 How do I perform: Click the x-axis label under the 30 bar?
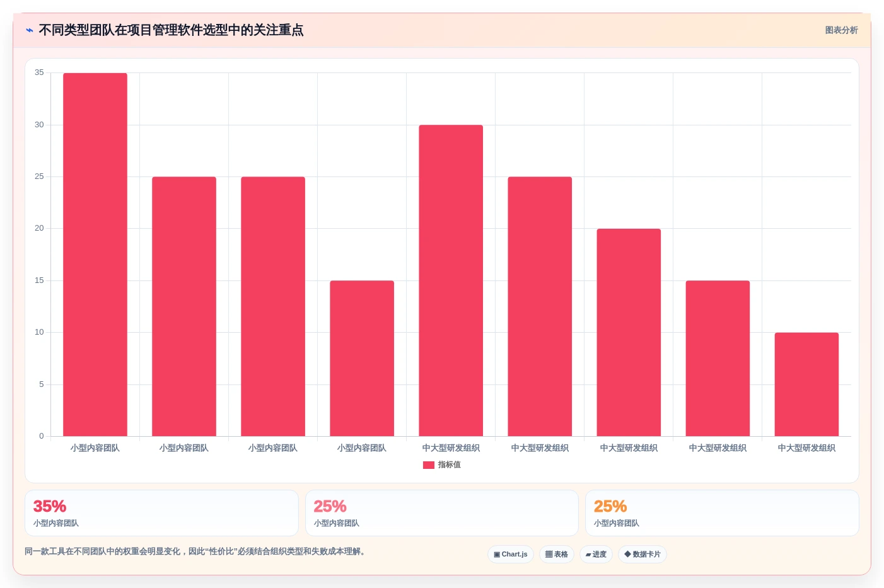pos(451,448)
